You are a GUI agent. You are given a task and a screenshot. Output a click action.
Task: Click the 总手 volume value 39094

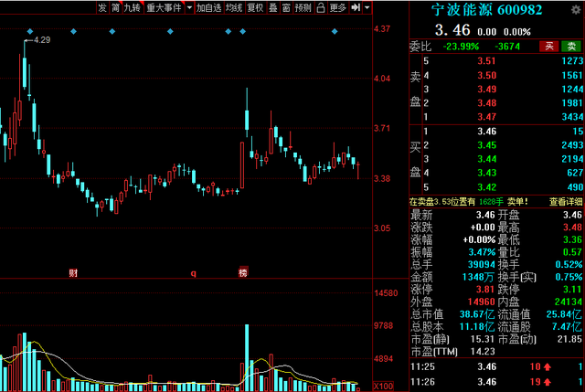(482, 264)
